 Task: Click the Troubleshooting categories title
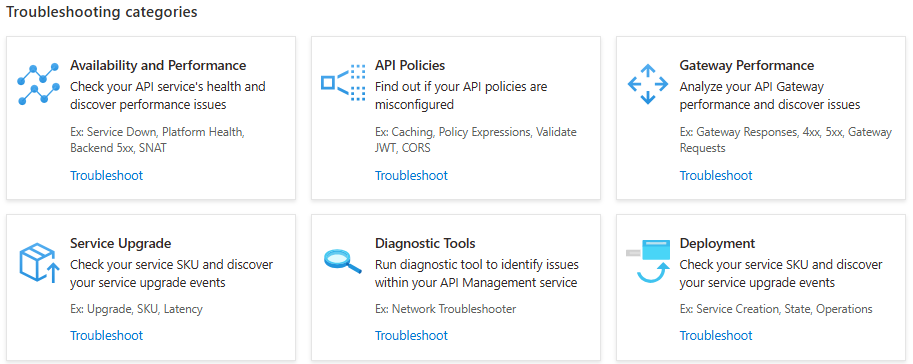[102, 12]
